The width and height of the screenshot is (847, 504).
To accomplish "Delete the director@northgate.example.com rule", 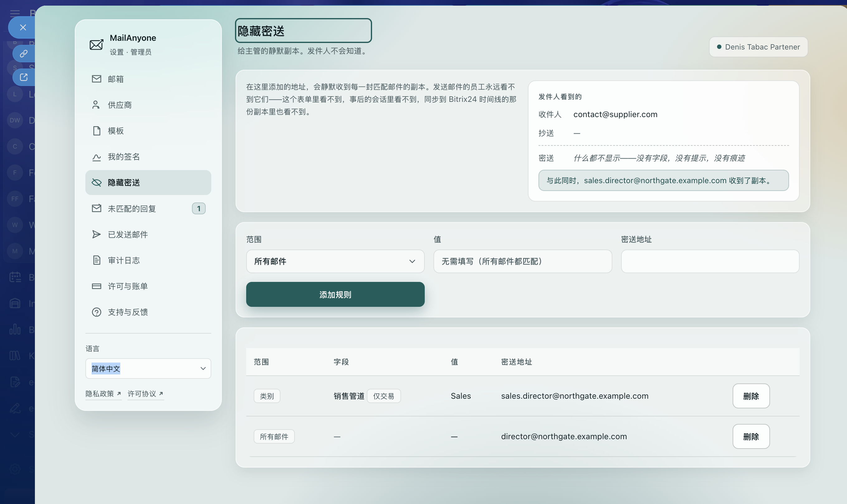I will click(751, 436).
